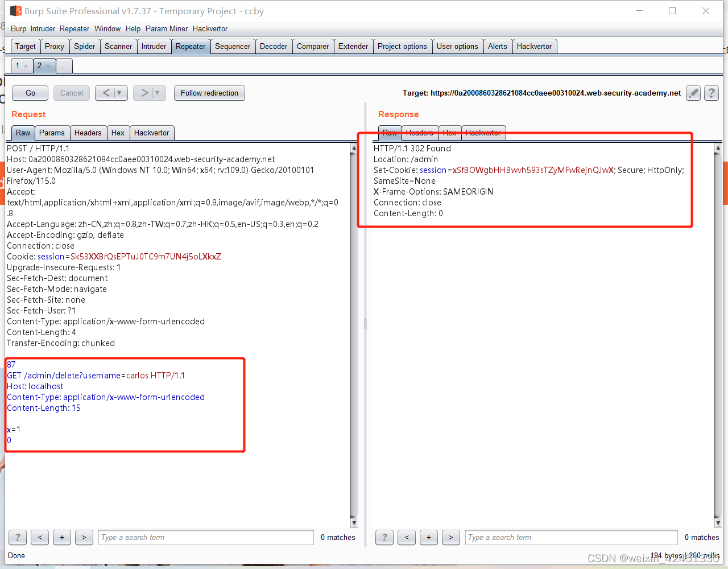Switch to the Decoder tab
Image resolution: width=728 pixels, height=569 pixels.
pos(274,47)
